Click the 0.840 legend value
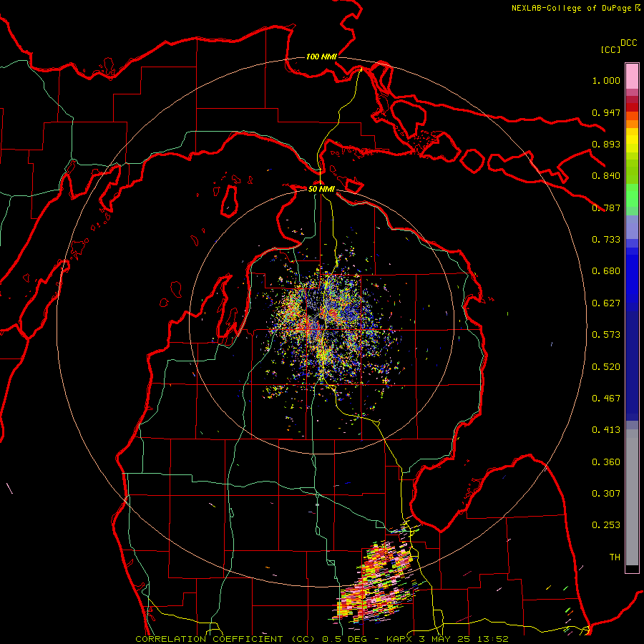 (x=606, y=176)
